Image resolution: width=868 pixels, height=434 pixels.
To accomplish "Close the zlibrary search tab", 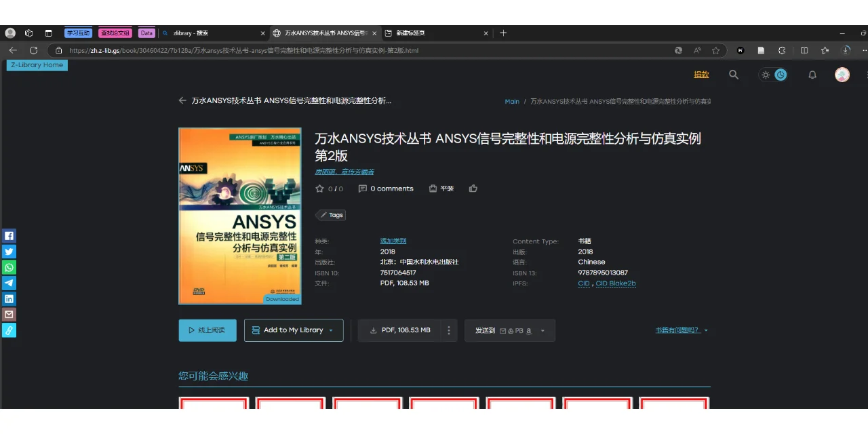I will tap(263, 33).
